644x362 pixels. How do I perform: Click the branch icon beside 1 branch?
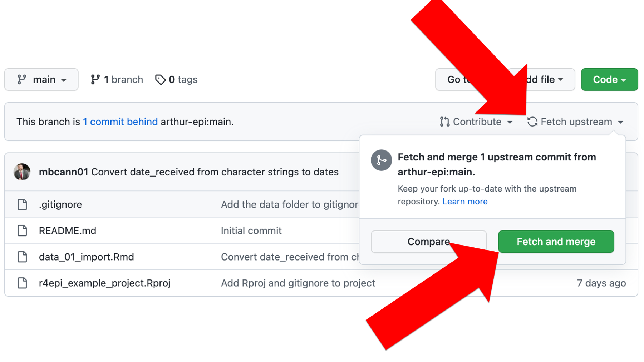[95, 79]
